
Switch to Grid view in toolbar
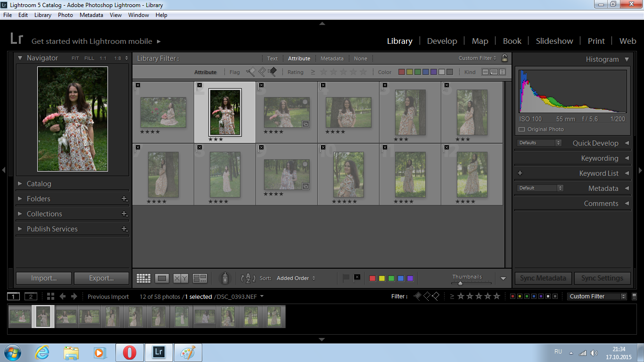click(x=143, y=279)
